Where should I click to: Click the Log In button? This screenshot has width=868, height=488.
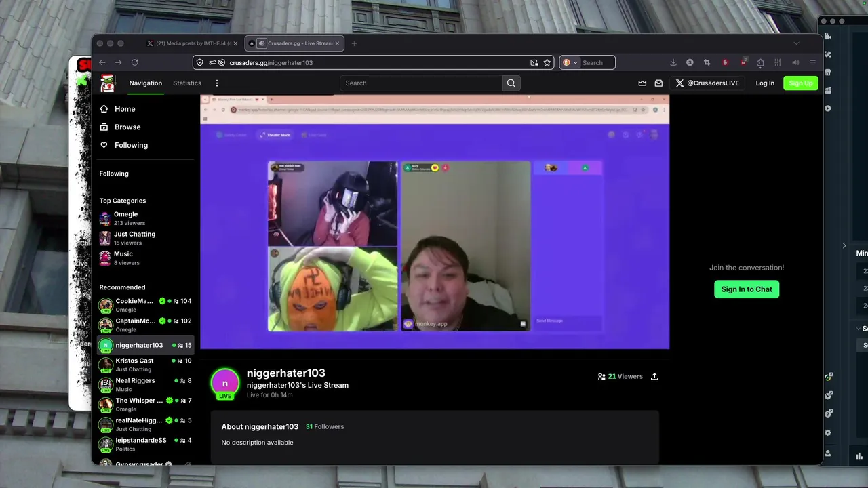click(x=765, y=83)
